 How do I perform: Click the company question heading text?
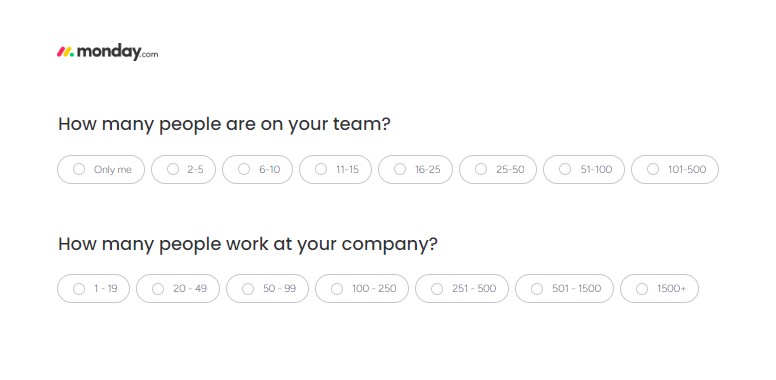coord(248,244)
